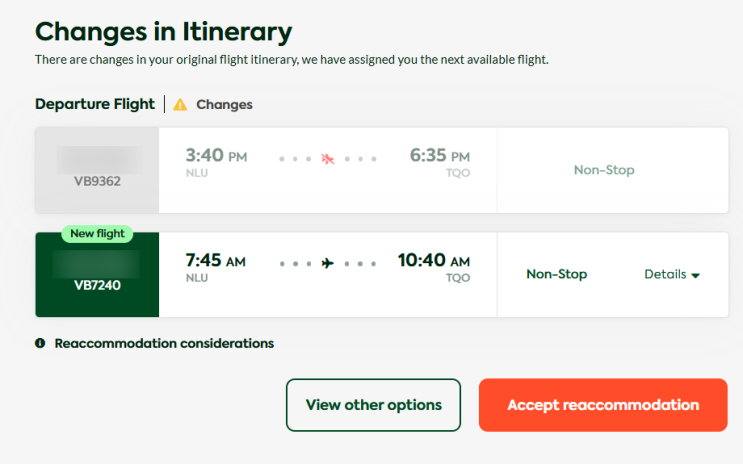Click the green "New flight" badge
The image size is (743, 464).
tap(97, 234)
